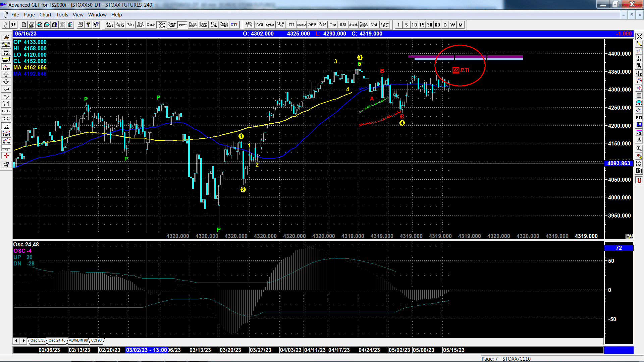Add the RSI indicator
The height and width of the screenshot is (362, 644).
pyautogui.click(x=343, y=25)
